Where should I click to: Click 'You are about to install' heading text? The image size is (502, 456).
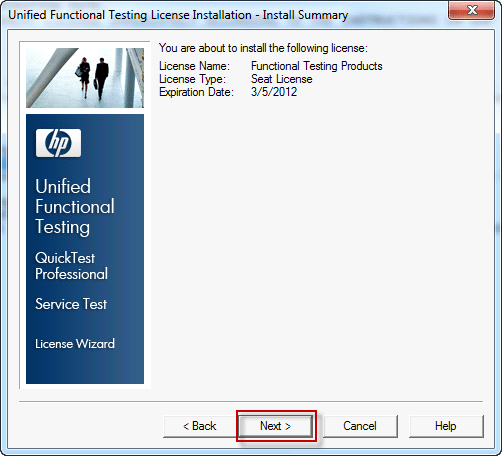263,48
